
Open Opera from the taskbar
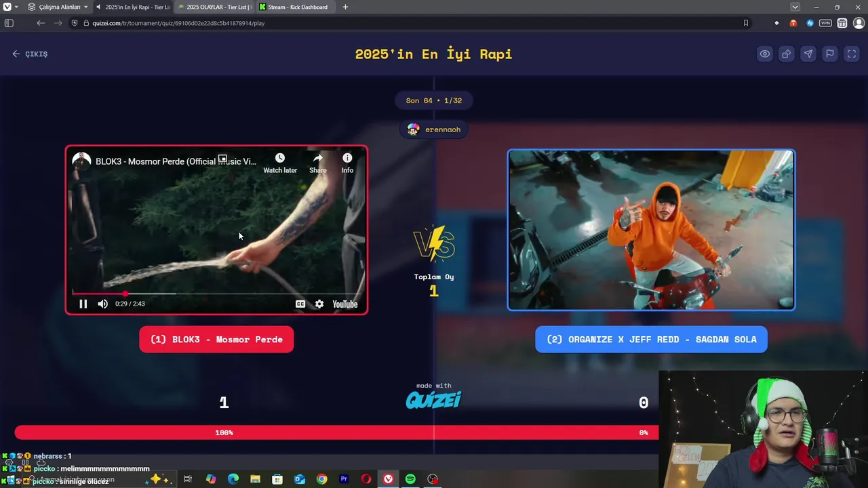pyautogui.click(x=366, y=479)
